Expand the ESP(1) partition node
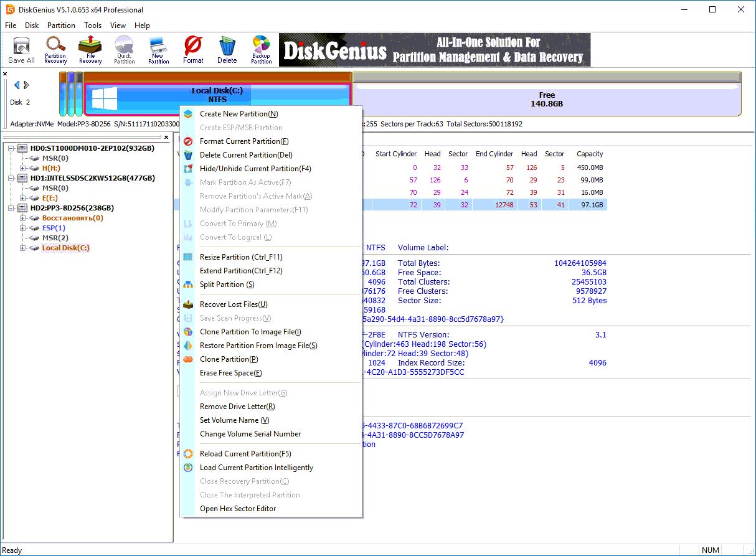 (x=23, y=228)
